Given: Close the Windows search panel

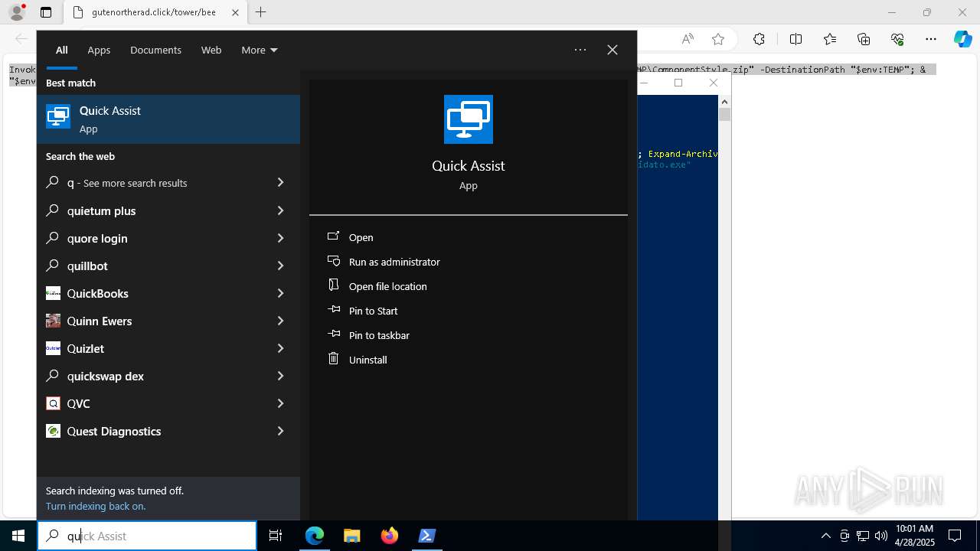Looking at the screenshot, I should 612,50.
